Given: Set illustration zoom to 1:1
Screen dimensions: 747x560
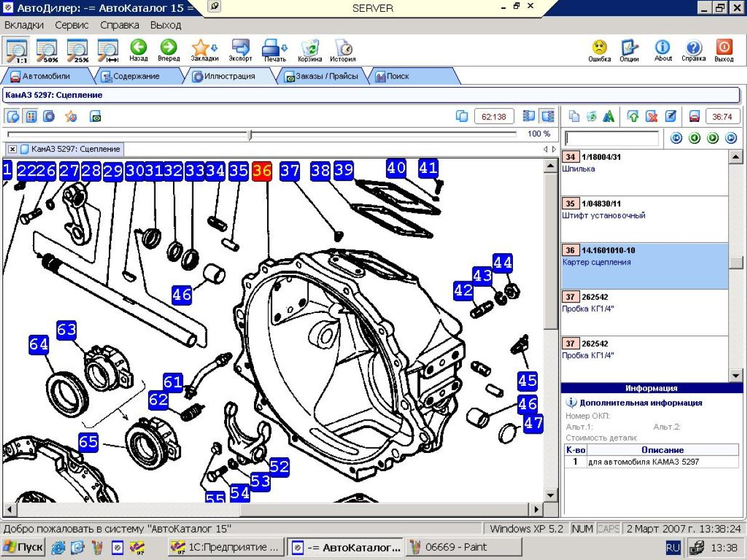Looking at the screenshot, I should click(x=16, y=50).
